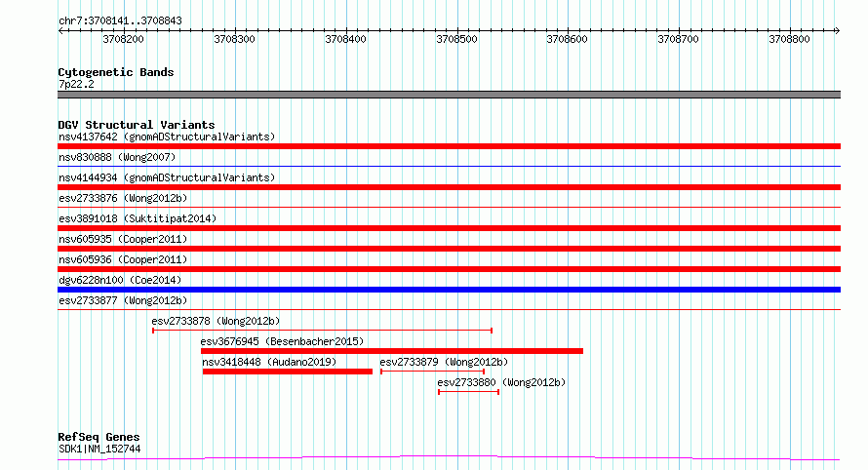Image resolution: width=868 pixels, height=470 pixels.
Task: Click the thick red esv3676945 bar
Action: click(x=392, y=351)
